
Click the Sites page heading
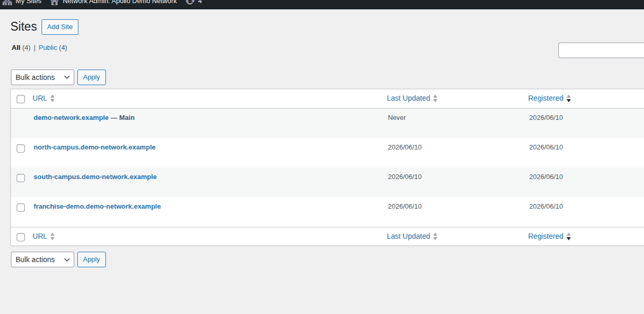pyautogui.click(x=24, y=26)
